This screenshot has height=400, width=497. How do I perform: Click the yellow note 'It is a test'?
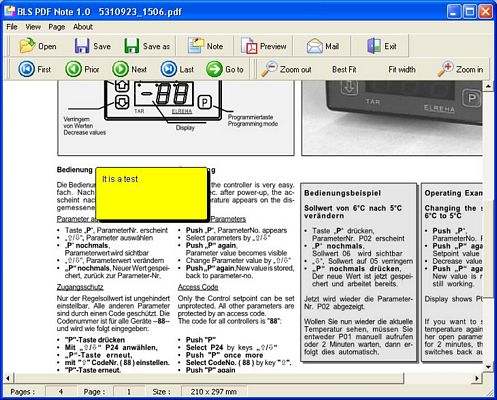(x=151, y=193)
